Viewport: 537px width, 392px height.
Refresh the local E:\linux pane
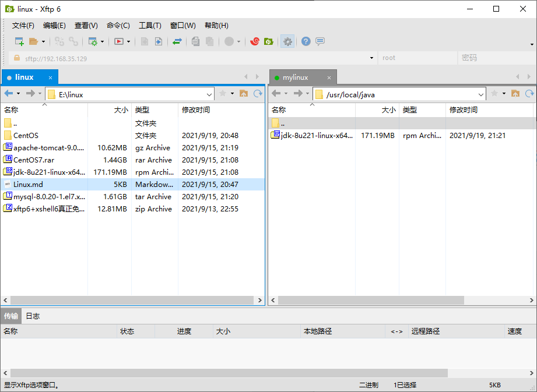pos(258,93)
